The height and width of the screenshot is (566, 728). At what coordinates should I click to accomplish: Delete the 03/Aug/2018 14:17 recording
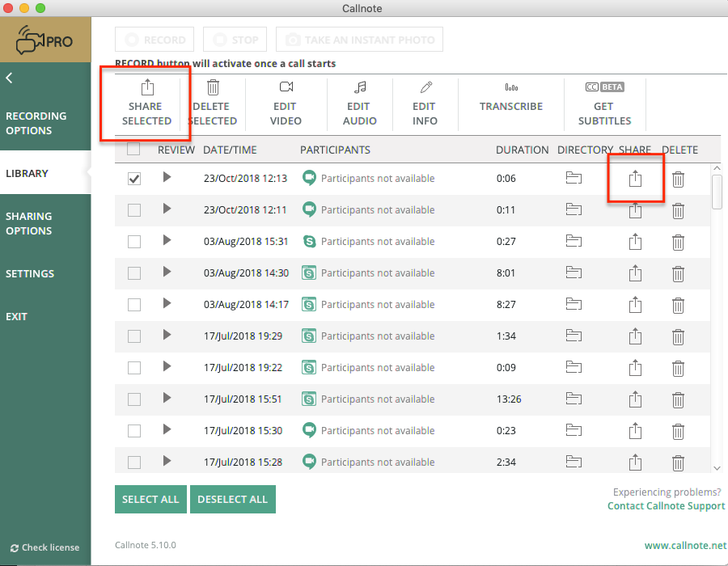679,306
